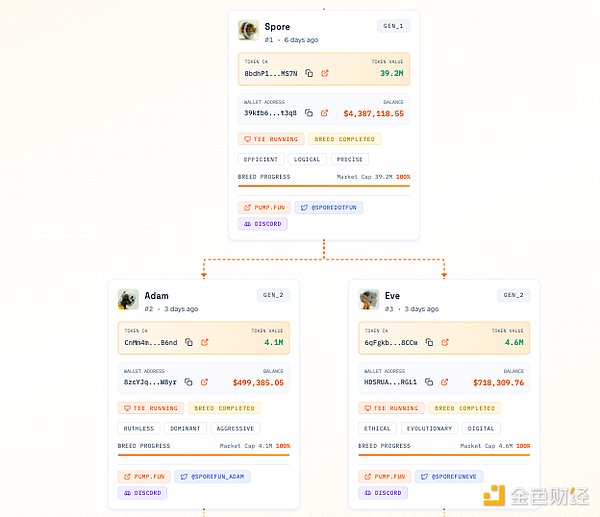The width and height of the screenshot is (600, 517).
Task: Open Spore token CA external link
Action: pyautogui.click(x=325, y=73)
